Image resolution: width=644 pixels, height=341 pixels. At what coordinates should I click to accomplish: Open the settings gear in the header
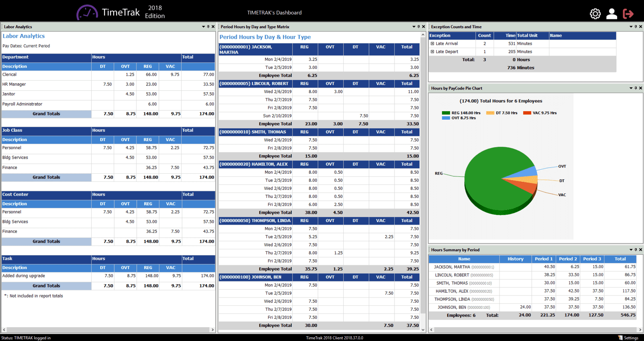[x=595, y=14]
